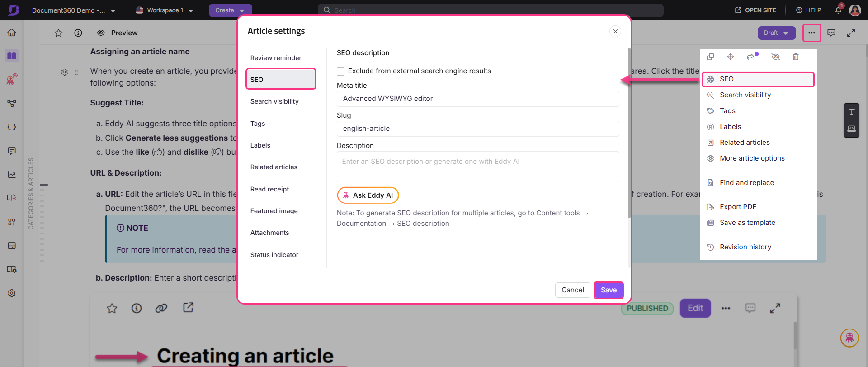Open the comments icon in top toolbar
Image resolution: width=868 pixels, height=367 pixels.
tap(831, 33)
